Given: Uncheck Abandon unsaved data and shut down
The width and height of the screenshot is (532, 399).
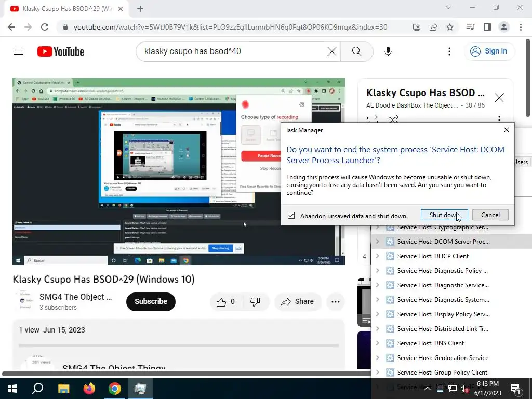Looking at the screenshot, I should click(x=291, y=216).
